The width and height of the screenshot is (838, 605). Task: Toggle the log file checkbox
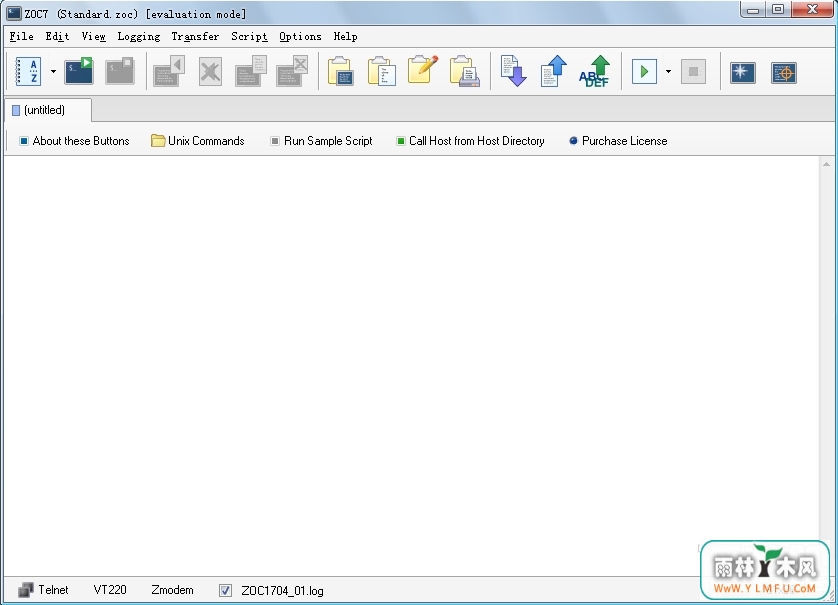pos(226,591)
